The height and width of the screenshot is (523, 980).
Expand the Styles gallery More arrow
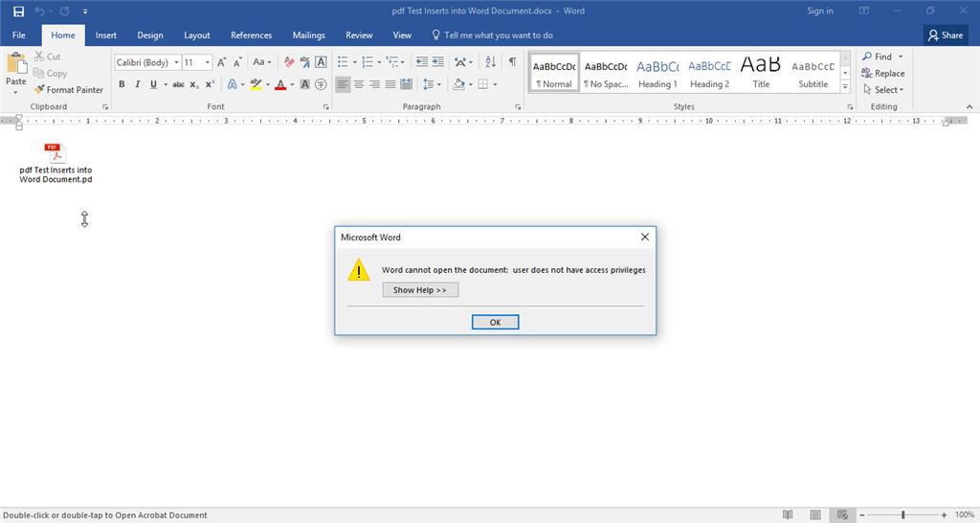(845, 87)
